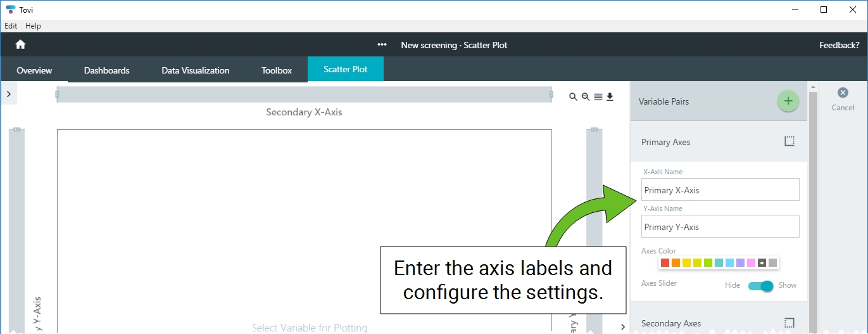Switch to the Data Visualization tab
Screen dimensions: 868x334
pos(195,70)
